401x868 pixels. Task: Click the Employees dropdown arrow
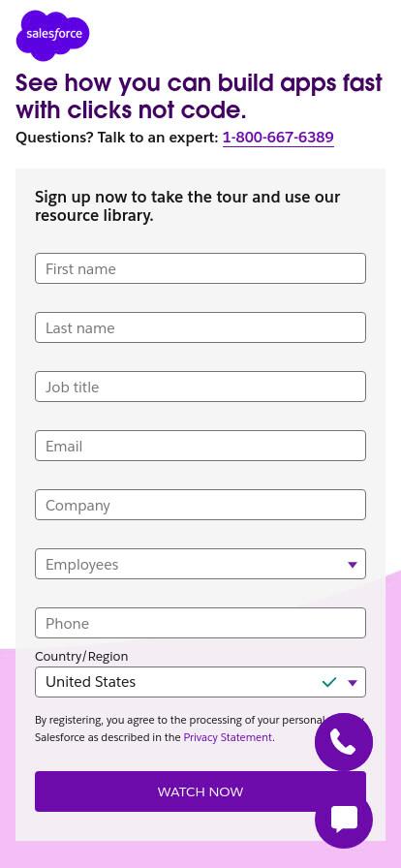(353, 565)
